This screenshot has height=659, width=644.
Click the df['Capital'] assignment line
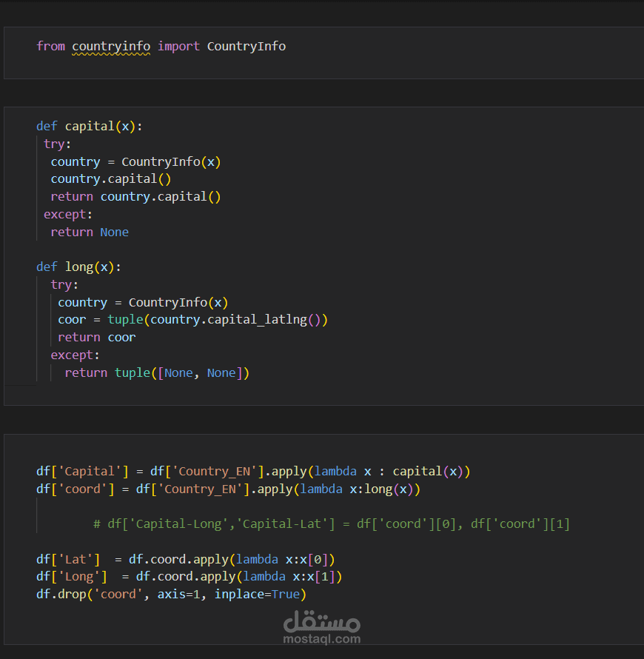tap(253, 471)
